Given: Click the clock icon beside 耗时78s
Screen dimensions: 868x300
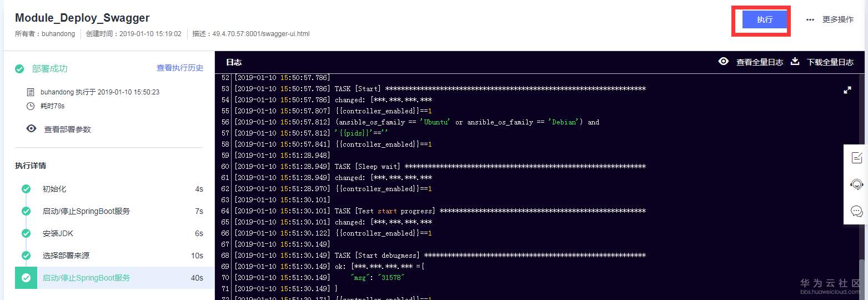Looking at the screenshot, I should click(x=31, y=106).
